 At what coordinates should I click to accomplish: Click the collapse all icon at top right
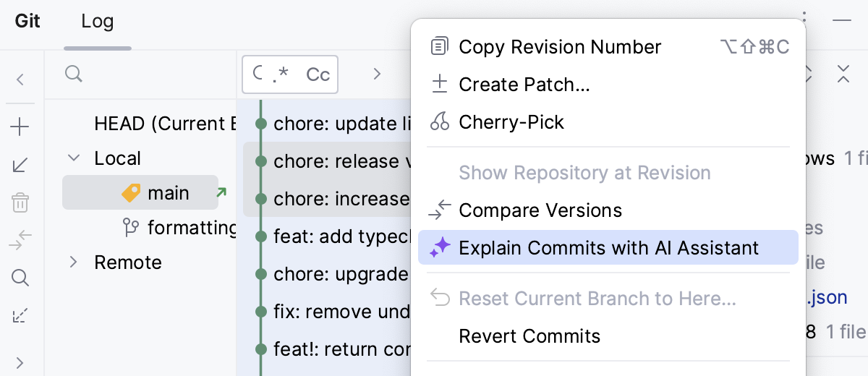[843, 74]
